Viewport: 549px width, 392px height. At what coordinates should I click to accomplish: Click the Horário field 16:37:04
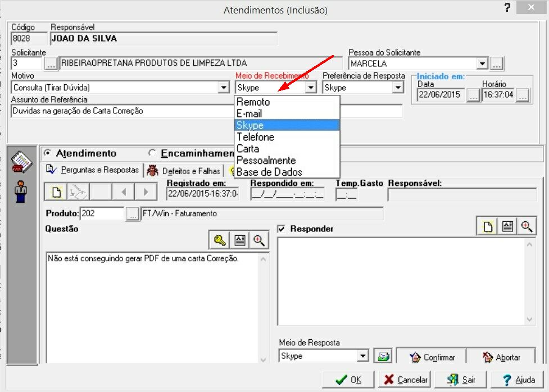pos(498,94)
